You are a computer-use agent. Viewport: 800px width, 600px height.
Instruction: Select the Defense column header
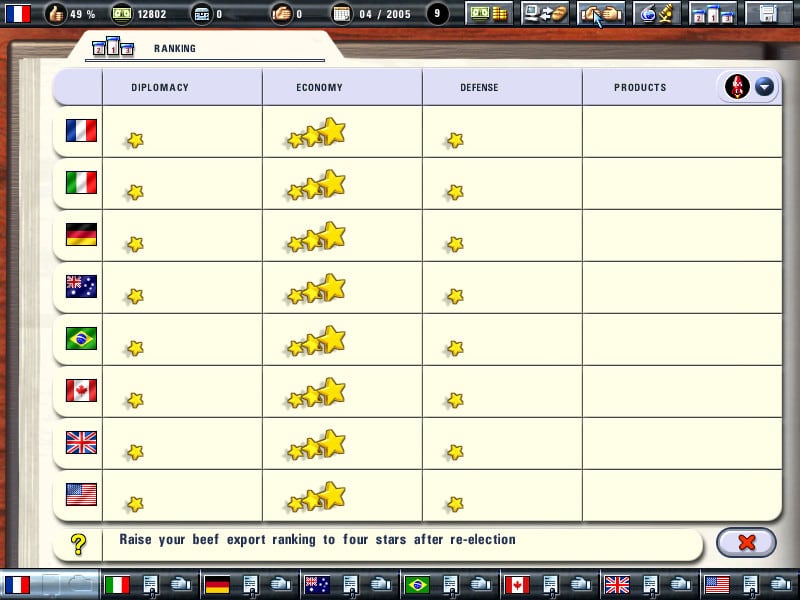pyautogui.click(x=479, y=87)
